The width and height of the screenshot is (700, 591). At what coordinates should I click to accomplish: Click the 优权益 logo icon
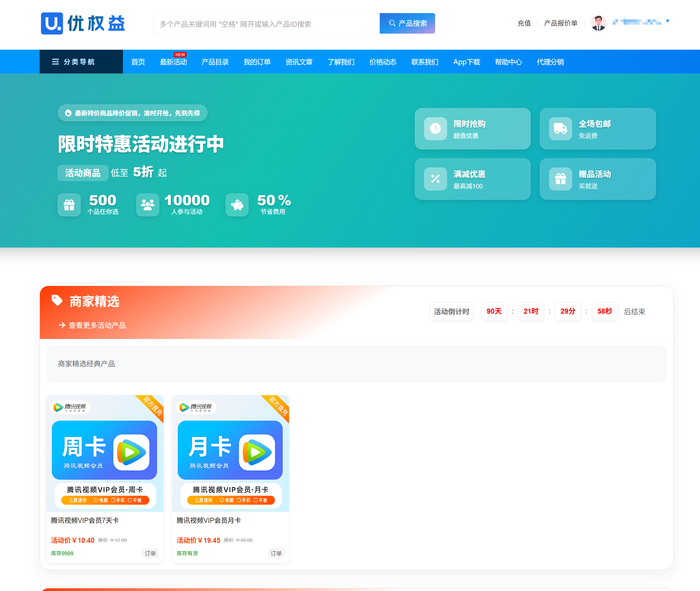[52, 24]
